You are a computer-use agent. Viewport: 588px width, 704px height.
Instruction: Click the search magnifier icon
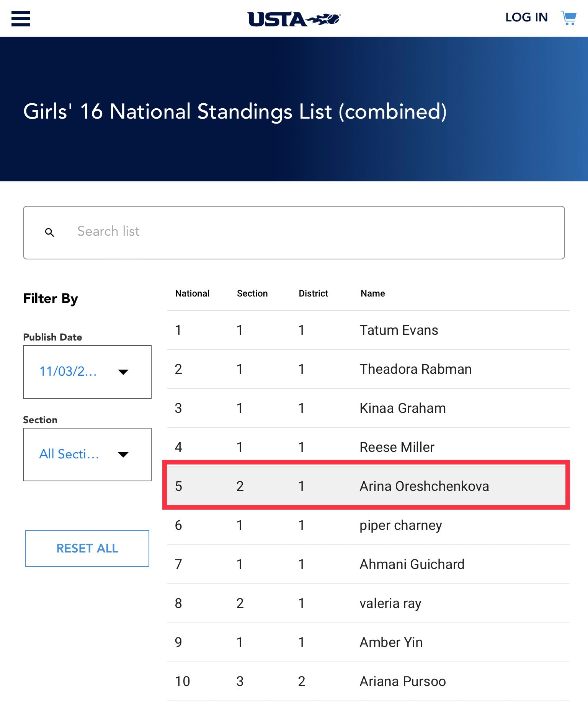(49, 232)
